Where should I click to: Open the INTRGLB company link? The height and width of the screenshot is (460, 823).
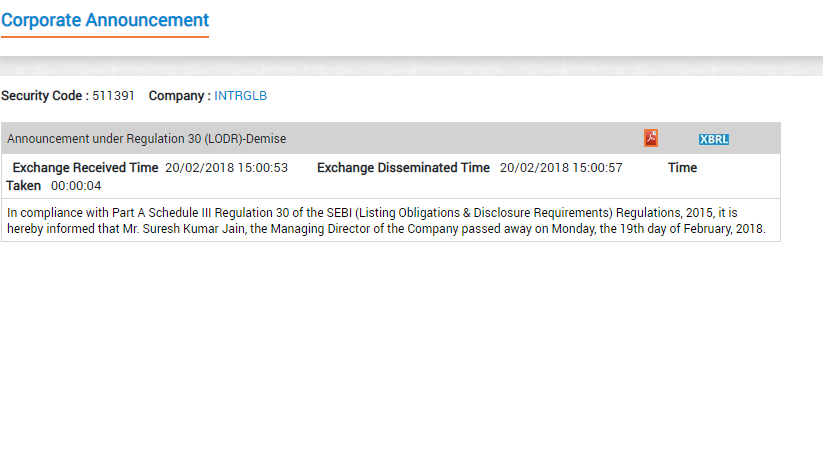pos(240,96)
